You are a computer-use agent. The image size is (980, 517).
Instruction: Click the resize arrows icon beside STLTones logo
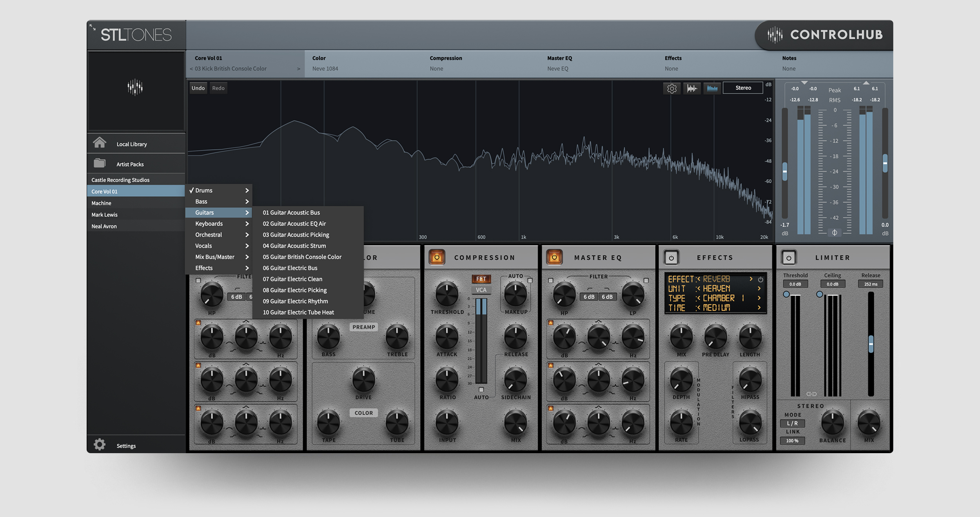pos(93,27)
